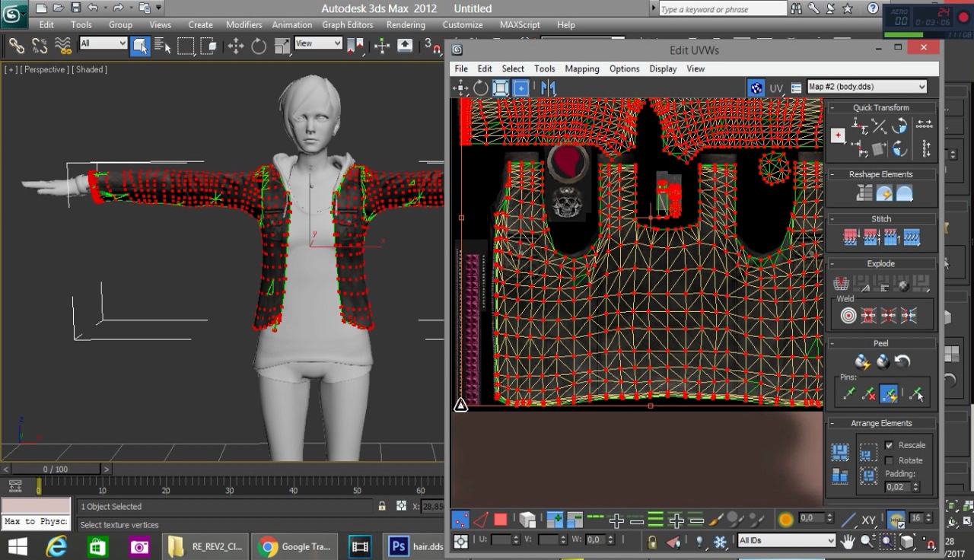Viewport: 974px width, 560px height.
Task: Click the Target Weld bullseye icon
Action: pos(848,315)
